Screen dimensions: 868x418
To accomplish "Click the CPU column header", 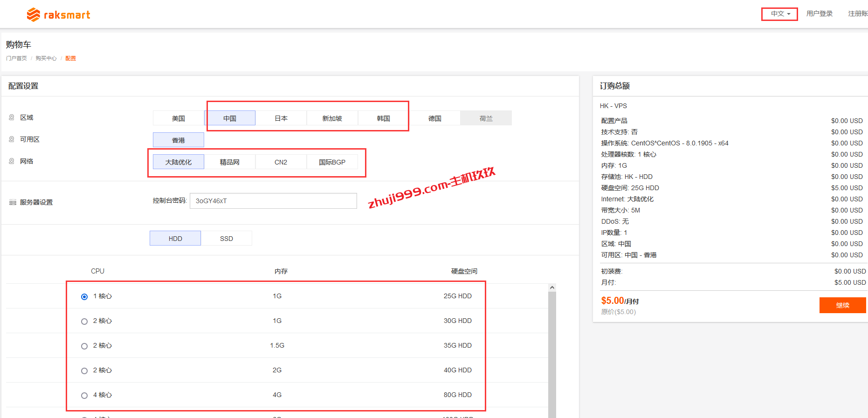I will coord(97,271).
